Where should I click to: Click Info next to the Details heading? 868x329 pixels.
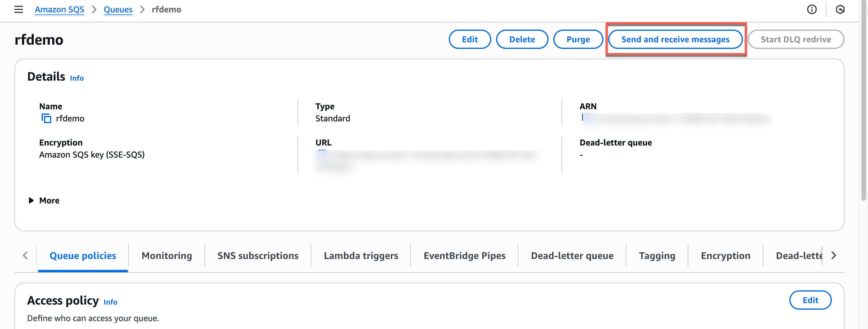point(77,78)
